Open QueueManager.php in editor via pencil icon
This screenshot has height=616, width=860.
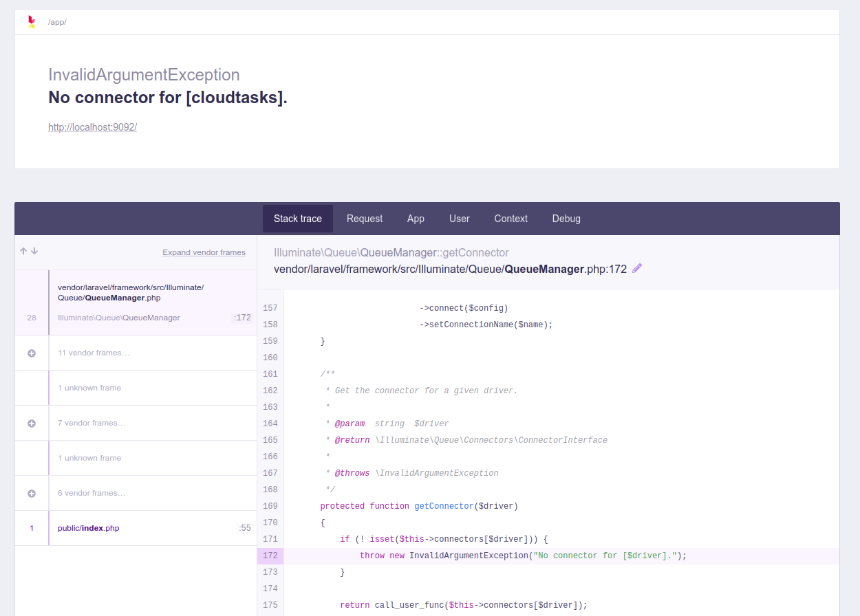pos(636,268)
